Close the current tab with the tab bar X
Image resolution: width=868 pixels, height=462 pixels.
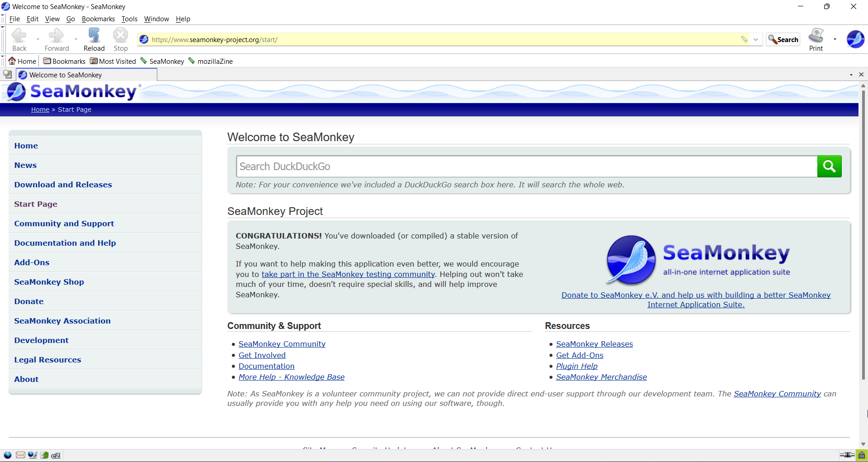tap(861, 75)
